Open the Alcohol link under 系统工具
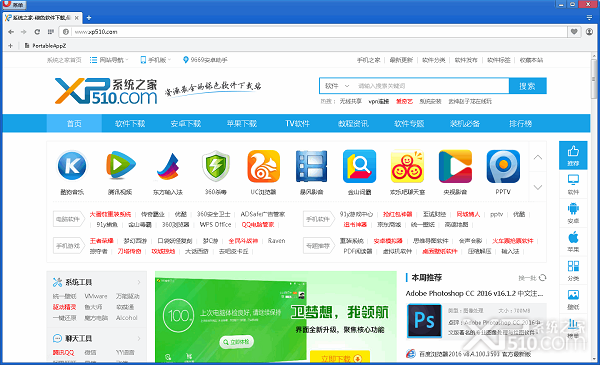 (x=127, y=318)
